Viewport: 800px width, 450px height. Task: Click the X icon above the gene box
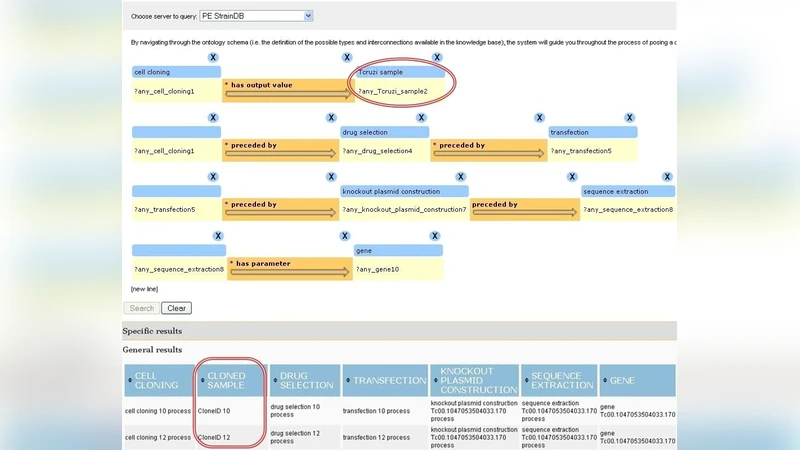click(x=435, y=236)
